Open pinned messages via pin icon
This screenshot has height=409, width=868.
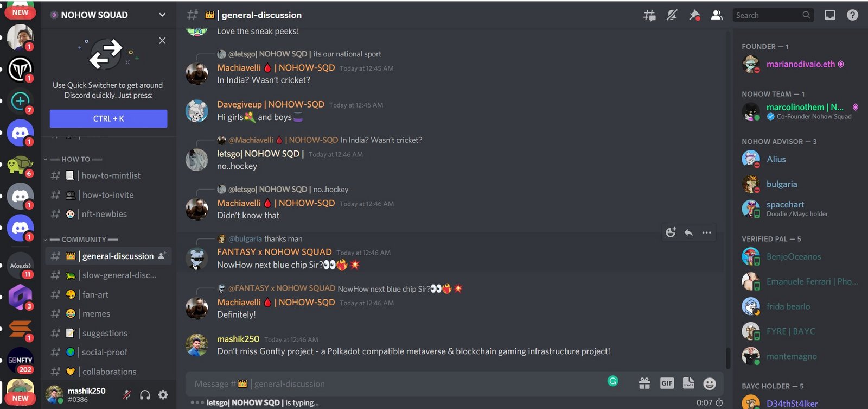[x=694, y=15]
